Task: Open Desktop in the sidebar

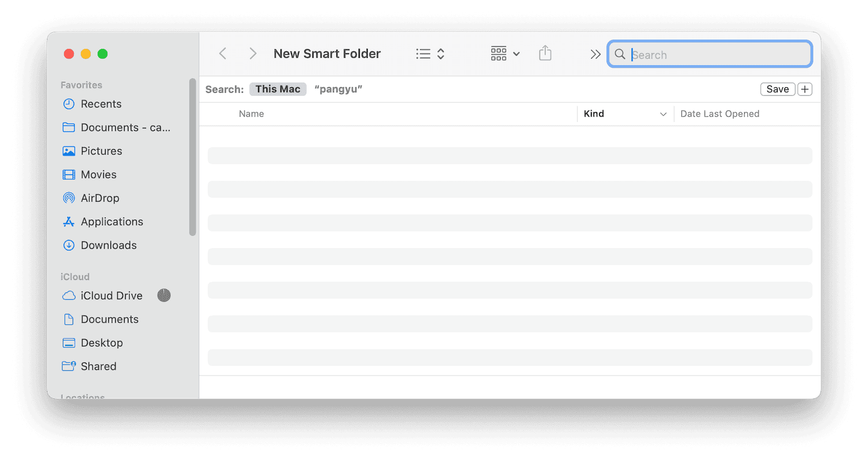Action: 101,343
